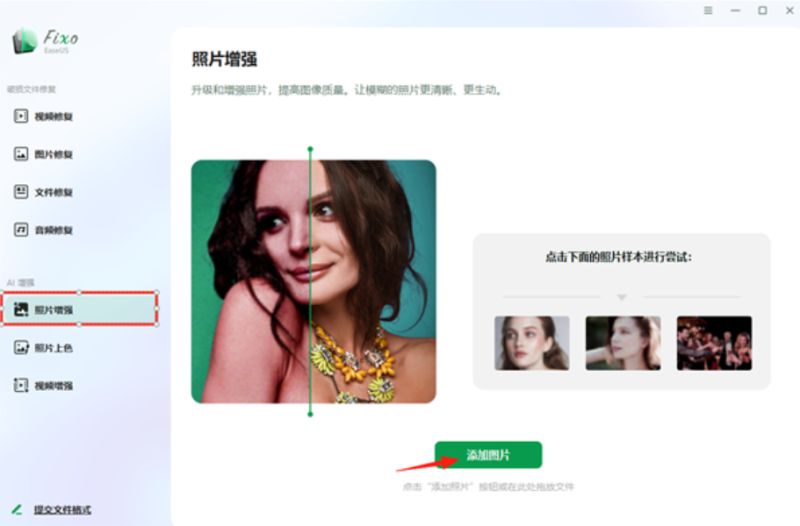Choose the first woman portrait sample
The image size is (800, 526).
click(532, 343)
